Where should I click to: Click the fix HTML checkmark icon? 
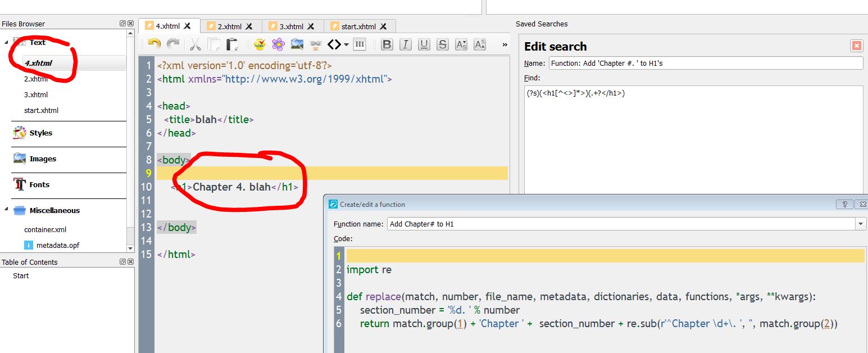click(260, 44)
